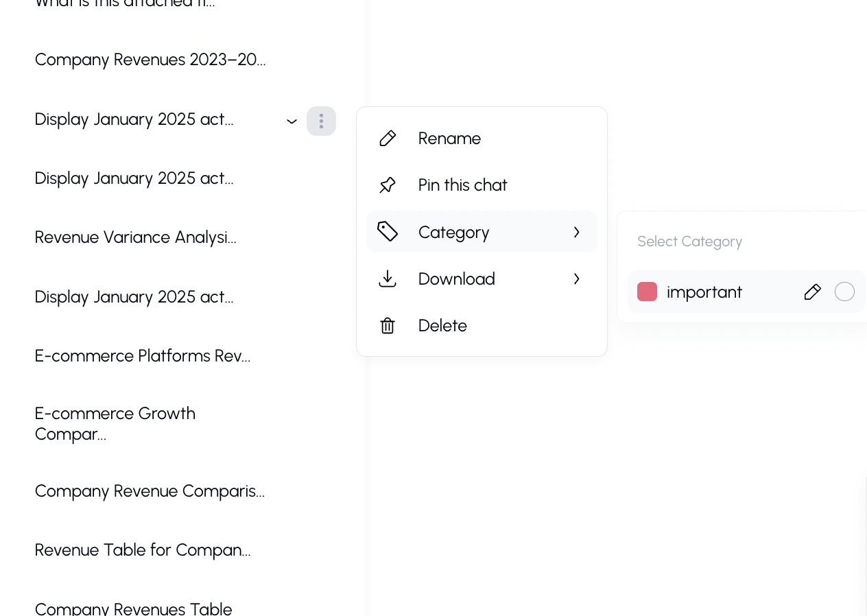
Task: Open Revenue Variance Analysis chat
Action: 135,237
